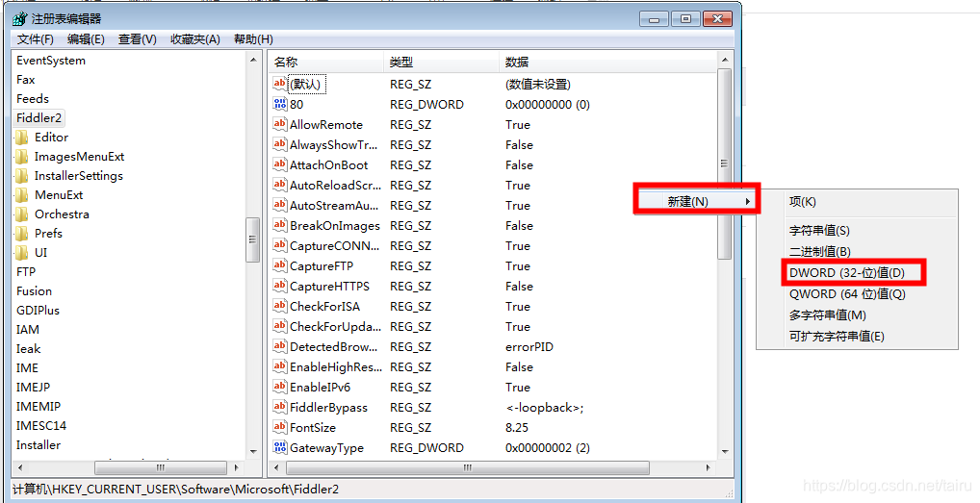This screenshot has width=980, height=503.
Task: Click the UI folder icon
Action: click(x=22, y=253)
